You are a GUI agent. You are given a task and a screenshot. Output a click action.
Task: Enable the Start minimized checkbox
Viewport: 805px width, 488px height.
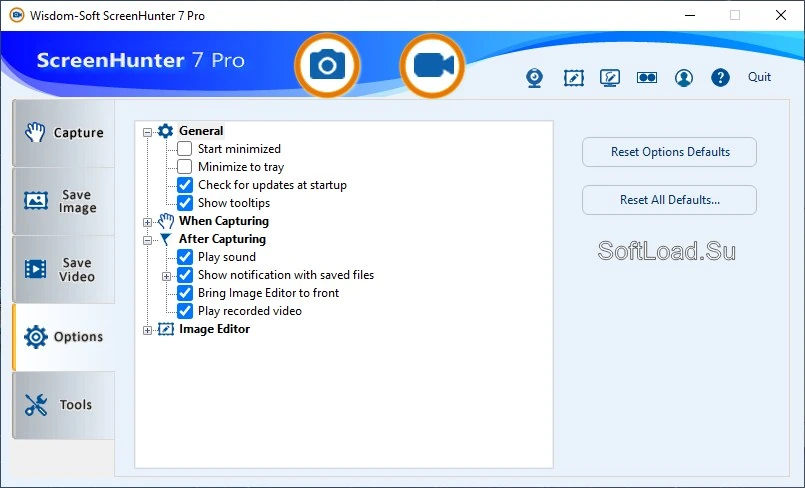point(185,149)
